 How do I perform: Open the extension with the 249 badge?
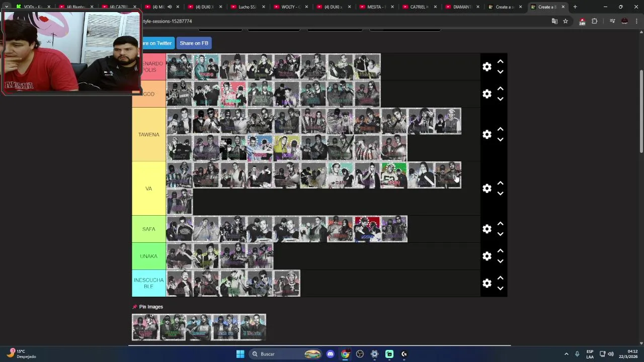click(582, 21)
